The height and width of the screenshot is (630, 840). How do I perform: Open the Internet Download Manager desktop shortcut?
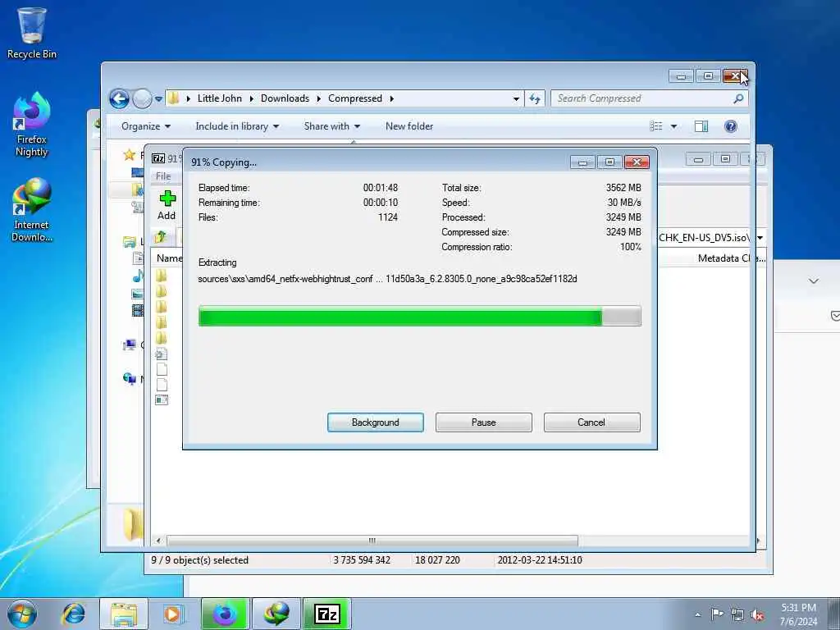pos(32,210)
